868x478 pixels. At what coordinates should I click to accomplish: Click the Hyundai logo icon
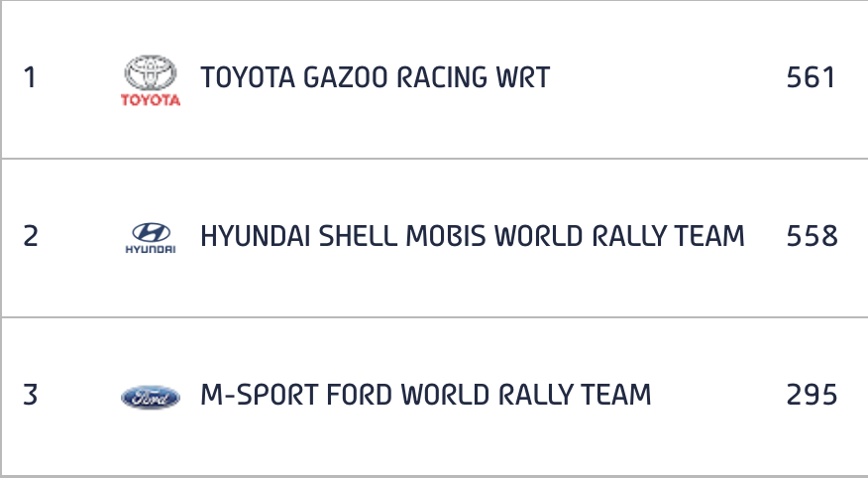151,238
